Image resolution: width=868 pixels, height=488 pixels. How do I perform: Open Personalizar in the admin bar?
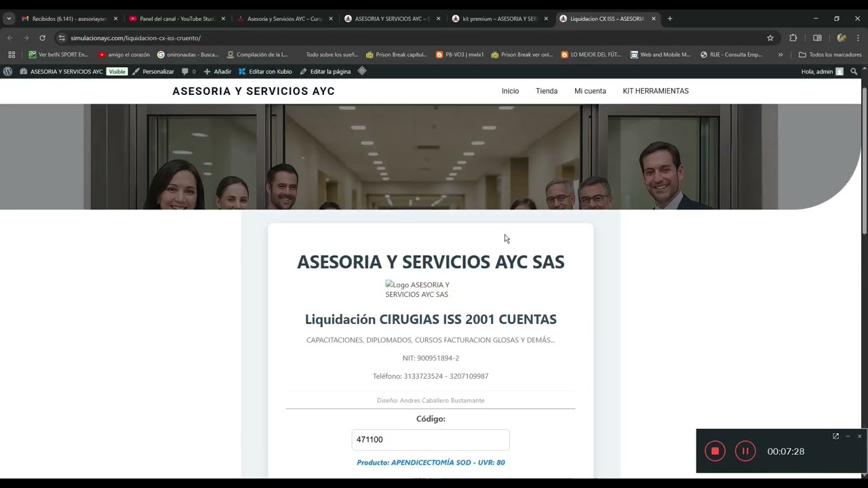coord(153,71)
